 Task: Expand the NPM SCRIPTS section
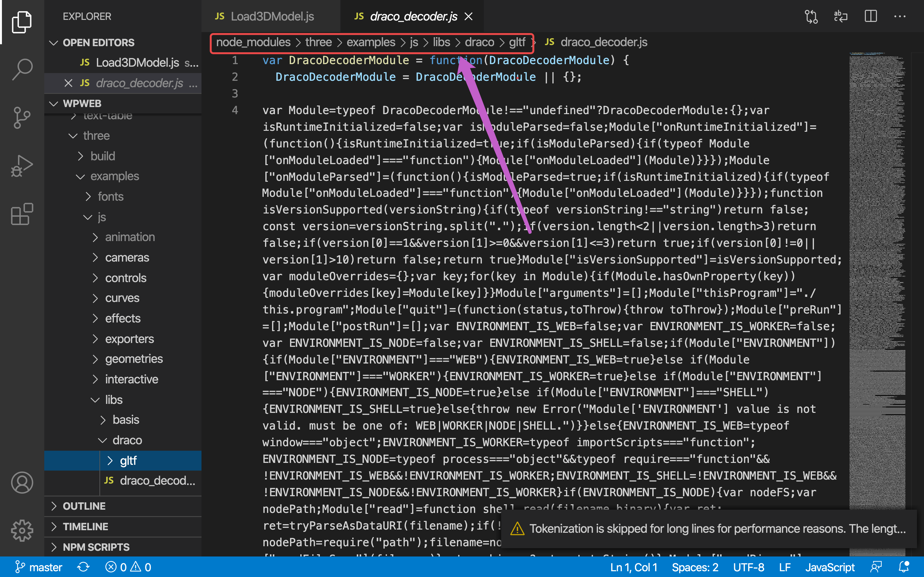point(96,547)
